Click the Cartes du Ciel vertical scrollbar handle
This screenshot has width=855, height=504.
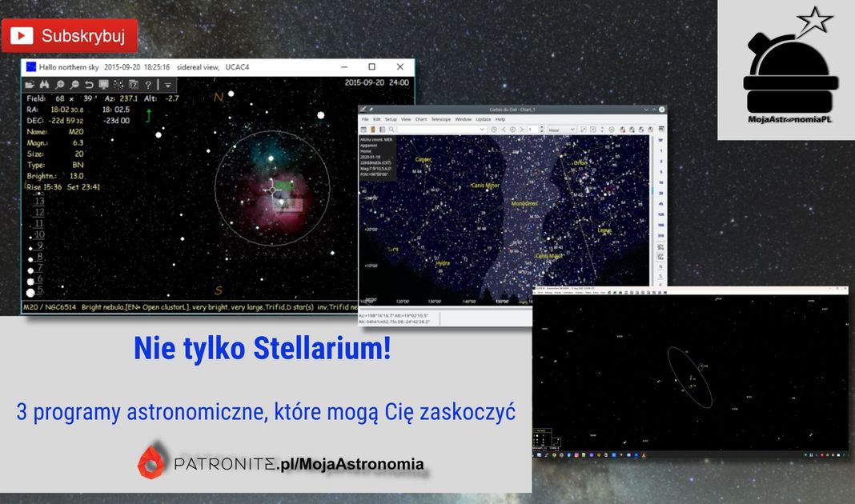point(652,190)
